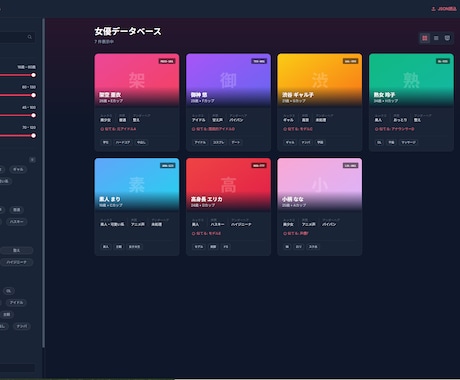Image resolution: width=460 pixels, height=380 pixels.
Task: Click the sidebar search magnifier icon
Action: pos(30,37)
